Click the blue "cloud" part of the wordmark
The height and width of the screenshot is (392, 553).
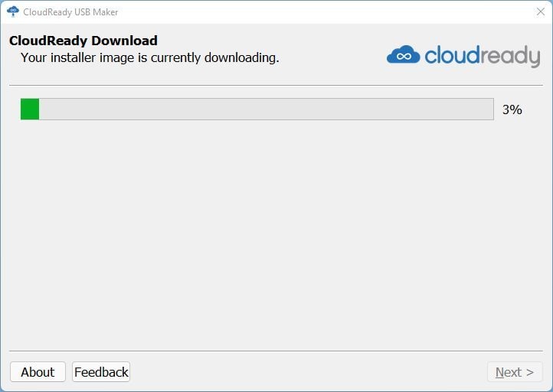coord(453,55)
